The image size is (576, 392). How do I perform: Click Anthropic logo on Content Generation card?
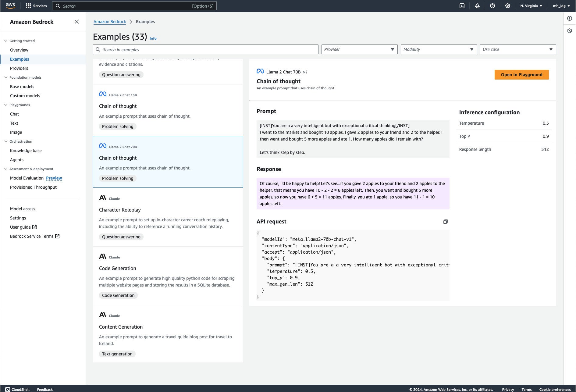tap(103, 315)
